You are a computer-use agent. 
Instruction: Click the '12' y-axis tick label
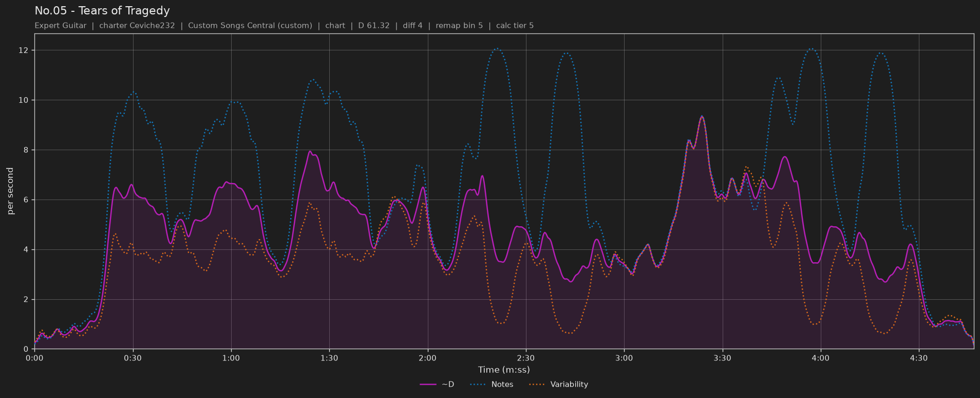pyautogui.click(x=24, y=50)
